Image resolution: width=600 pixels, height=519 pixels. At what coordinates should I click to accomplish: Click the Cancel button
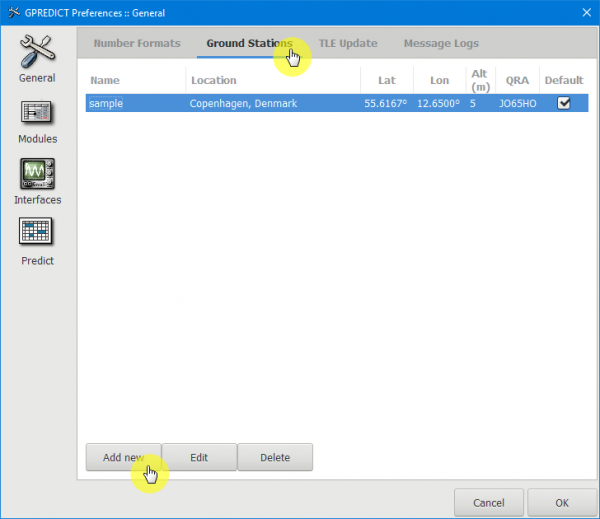(488, 503)
